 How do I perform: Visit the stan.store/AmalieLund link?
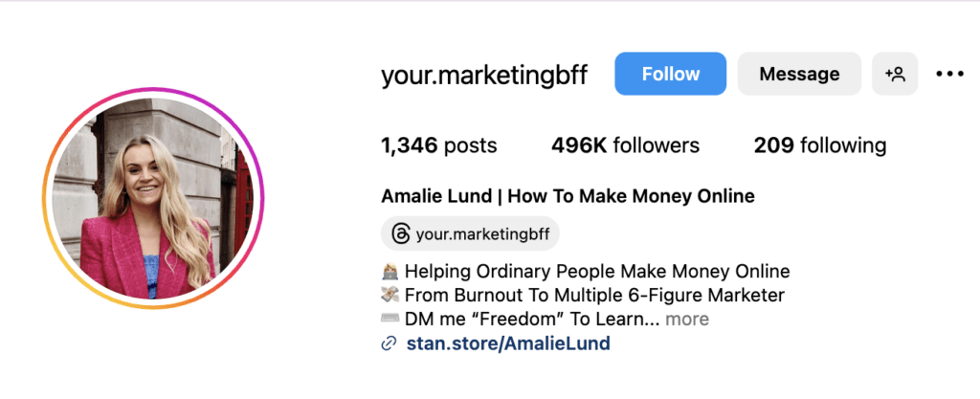pos(508,343)
